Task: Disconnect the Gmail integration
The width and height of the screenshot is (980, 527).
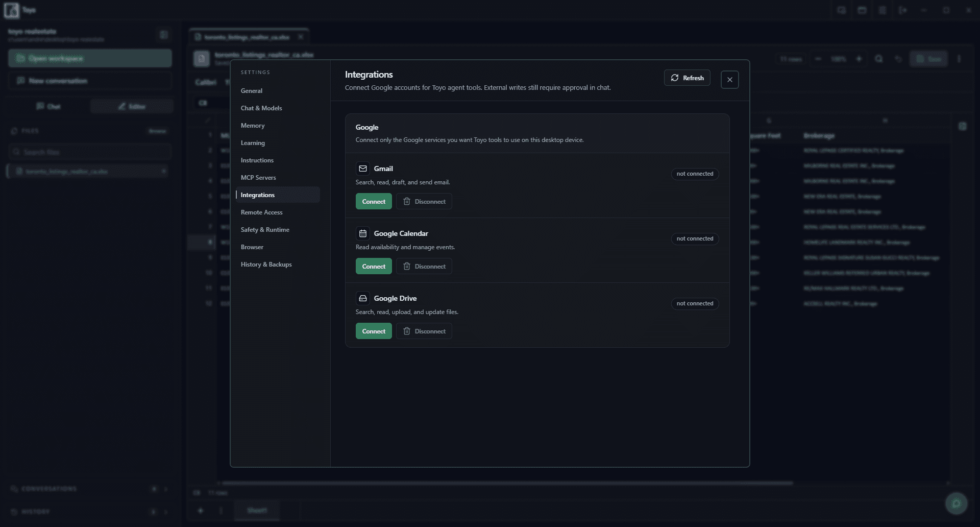Action: point(424,201)
